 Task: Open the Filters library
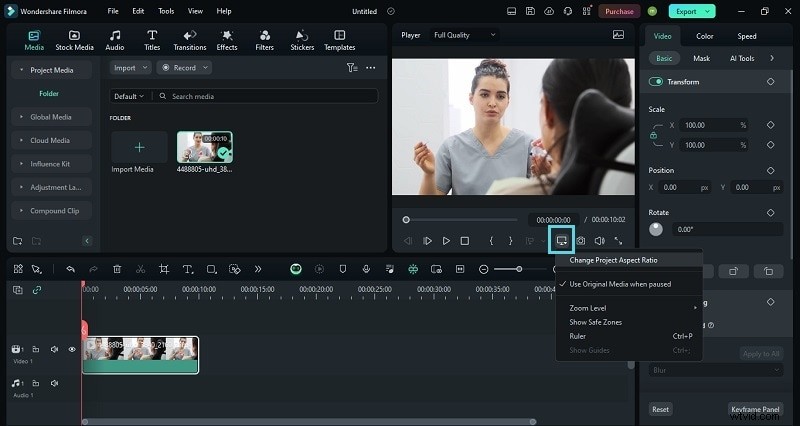tap(264, 40)
